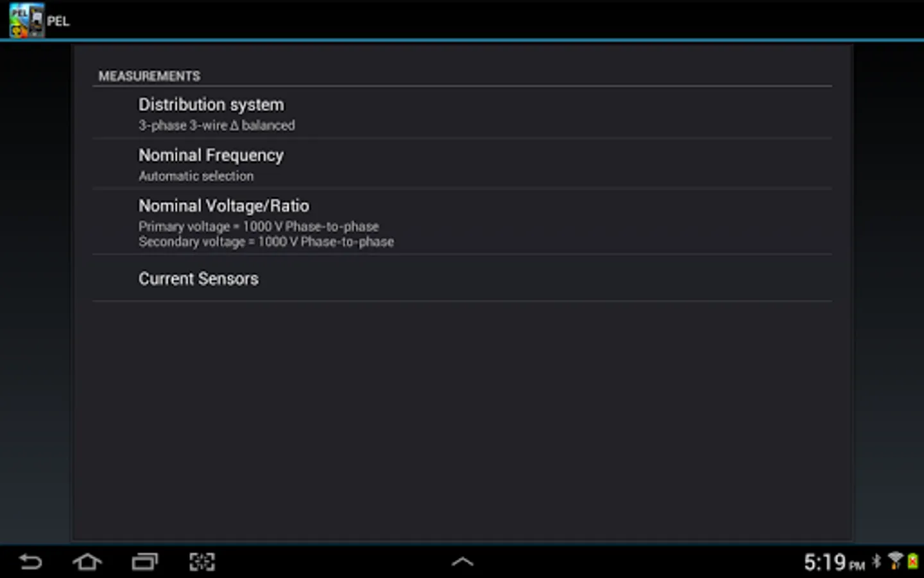Viewport: 924px width, 578px height.
Task: Tap the screenshot capture icon
Action: point(202,562)
